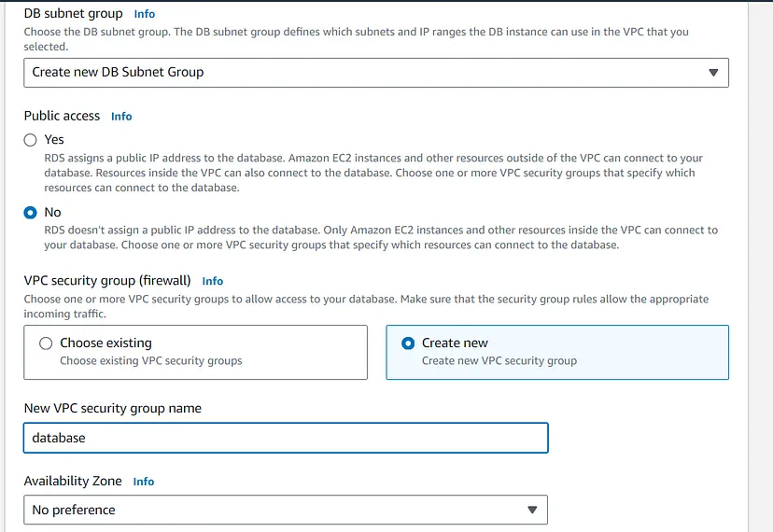773x532 pixels.
Task: Select the No radio for Public access
Action: tap(31, 213)
